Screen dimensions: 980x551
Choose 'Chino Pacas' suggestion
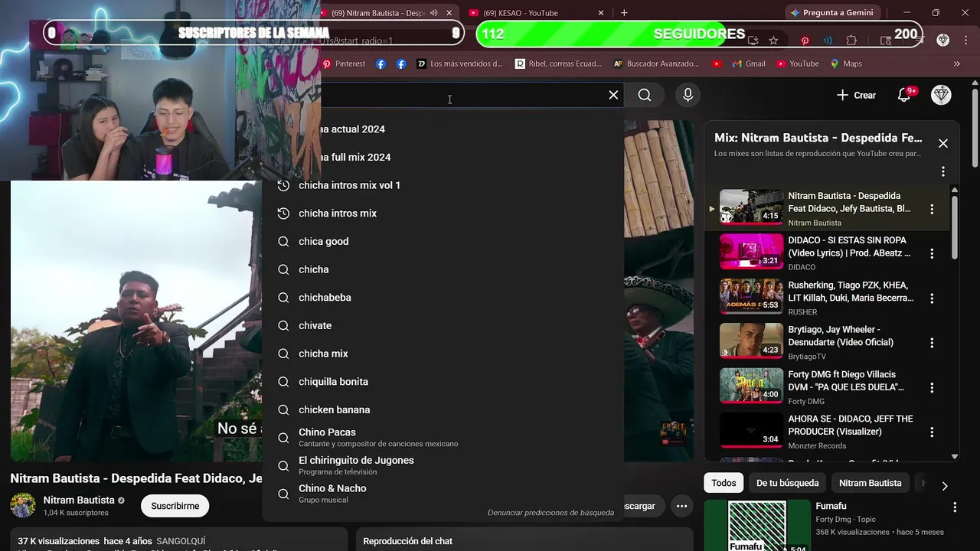tap(443, 438)
